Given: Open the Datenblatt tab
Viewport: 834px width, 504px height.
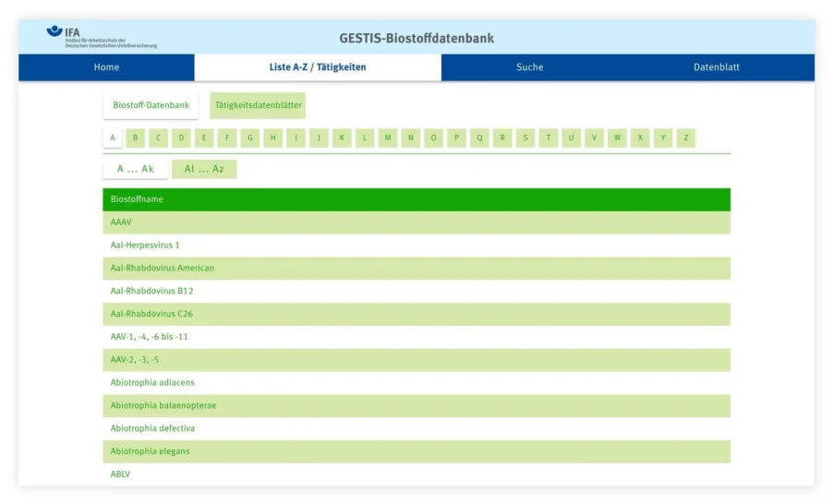Looking at the screenshot, I should coord(716,67).
